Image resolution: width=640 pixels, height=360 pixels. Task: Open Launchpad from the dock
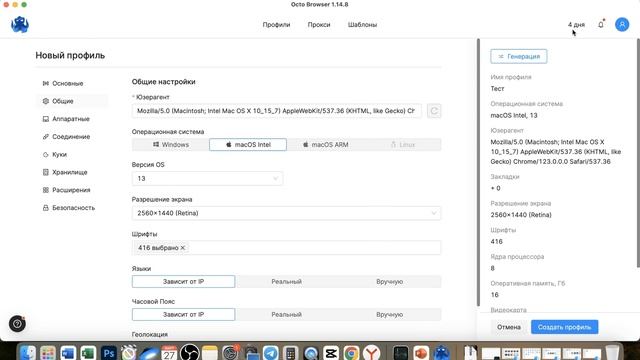pos(48,353)
